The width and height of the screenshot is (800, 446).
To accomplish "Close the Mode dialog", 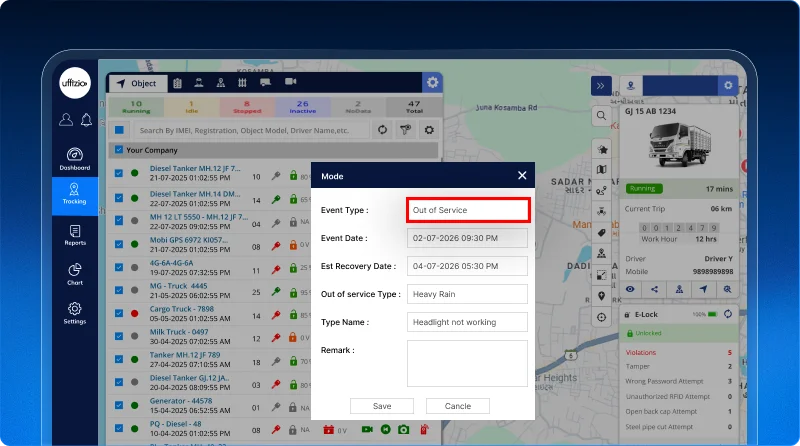I will (522, 176).
